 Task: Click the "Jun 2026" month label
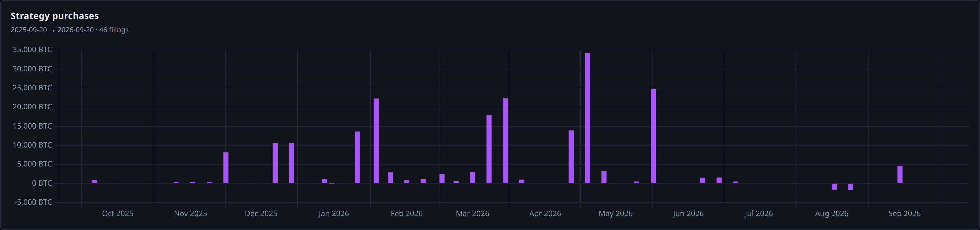click(x=688, y=213)
